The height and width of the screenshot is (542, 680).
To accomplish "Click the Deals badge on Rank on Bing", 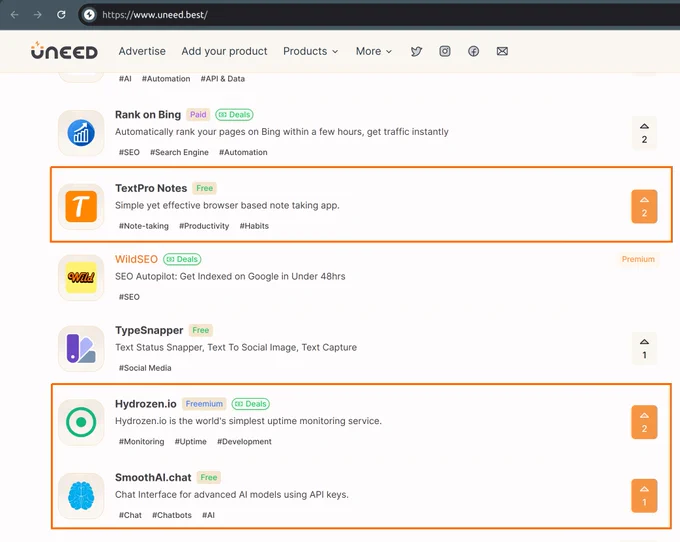I will [235, 114].
